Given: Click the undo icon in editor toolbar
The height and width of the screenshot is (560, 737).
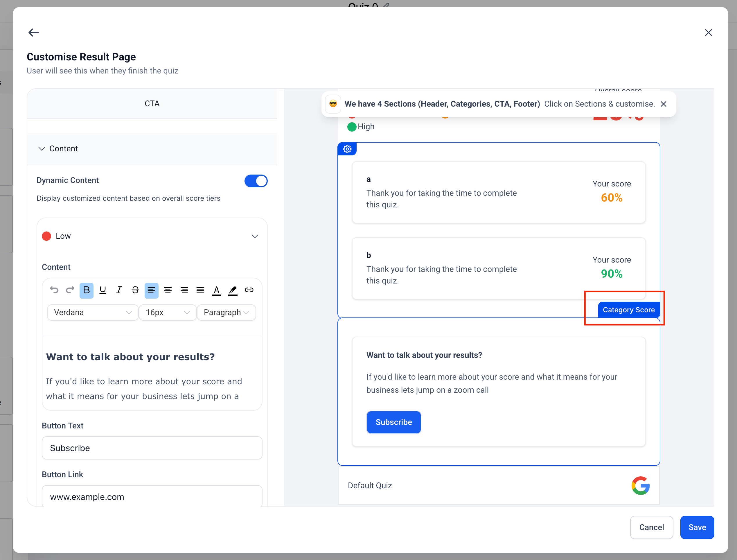Looking at the screenshot, I should tap(54, 290).
